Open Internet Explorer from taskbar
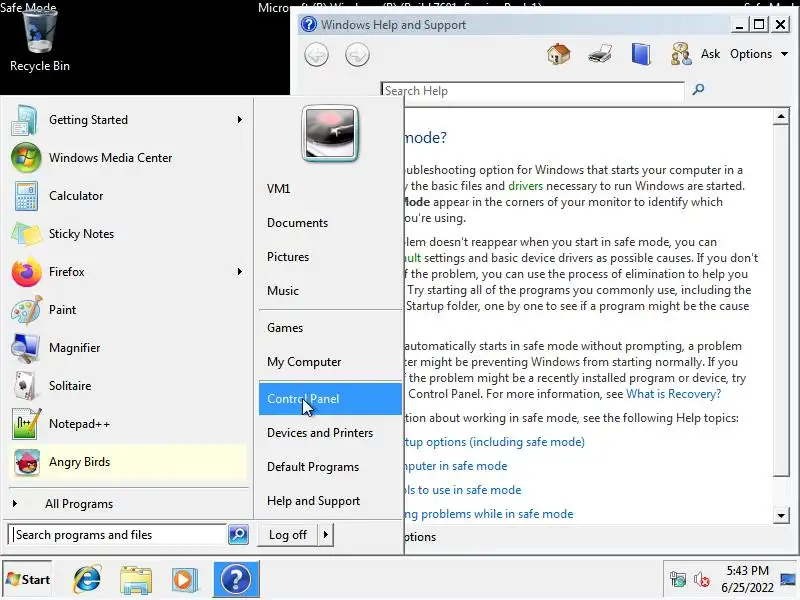This screenshot has width=800, height=600. pyautogui.click(x=87, y=580)
